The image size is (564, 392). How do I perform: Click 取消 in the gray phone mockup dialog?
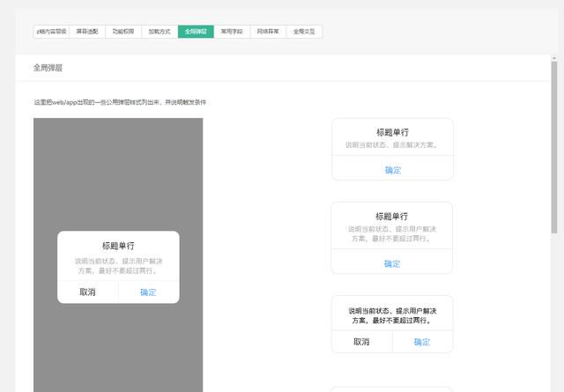click(x=87, y=292)
